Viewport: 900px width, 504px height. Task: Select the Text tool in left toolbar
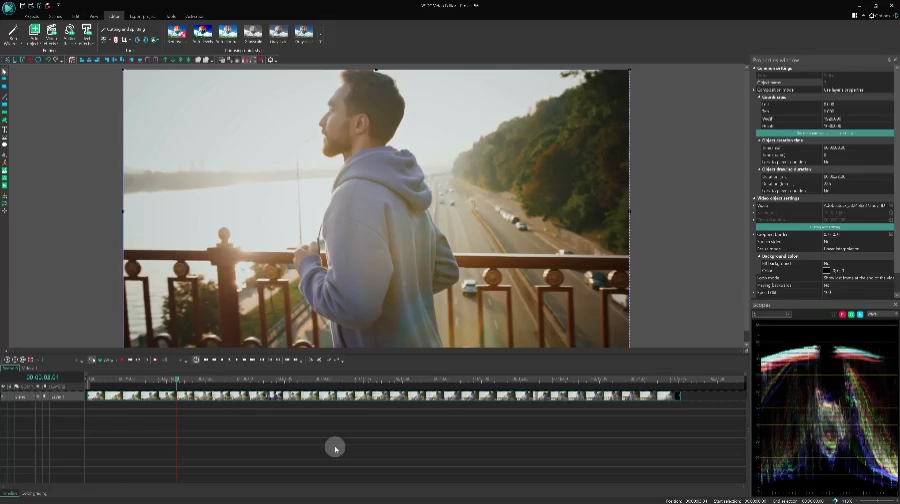[x=4, y=130]
